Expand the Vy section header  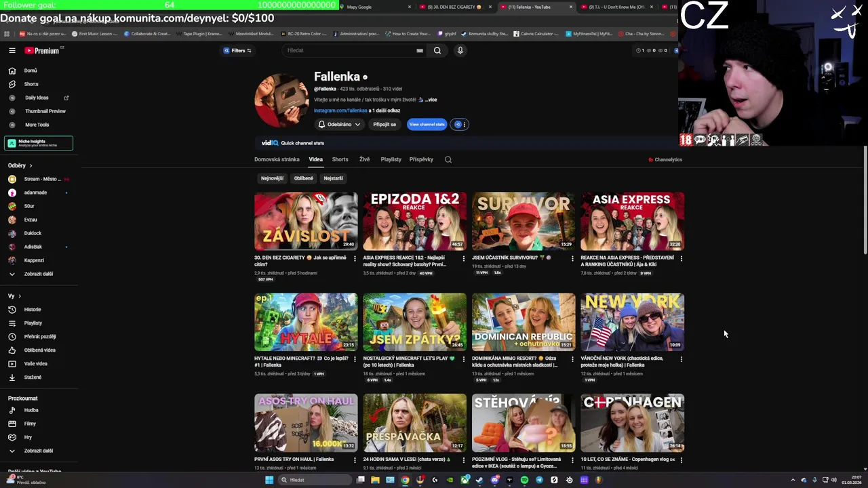(14, 296)
